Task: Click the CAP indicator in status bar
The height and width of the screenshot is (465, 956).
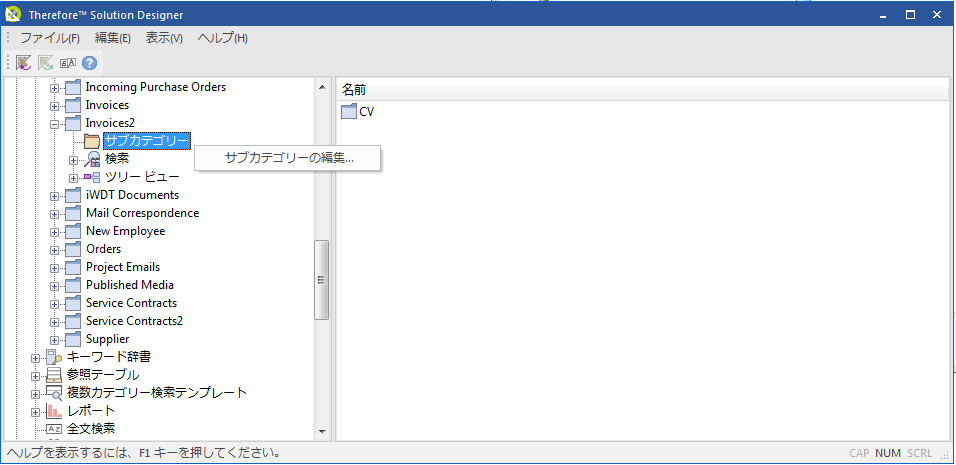Action: tap(859, 453)
